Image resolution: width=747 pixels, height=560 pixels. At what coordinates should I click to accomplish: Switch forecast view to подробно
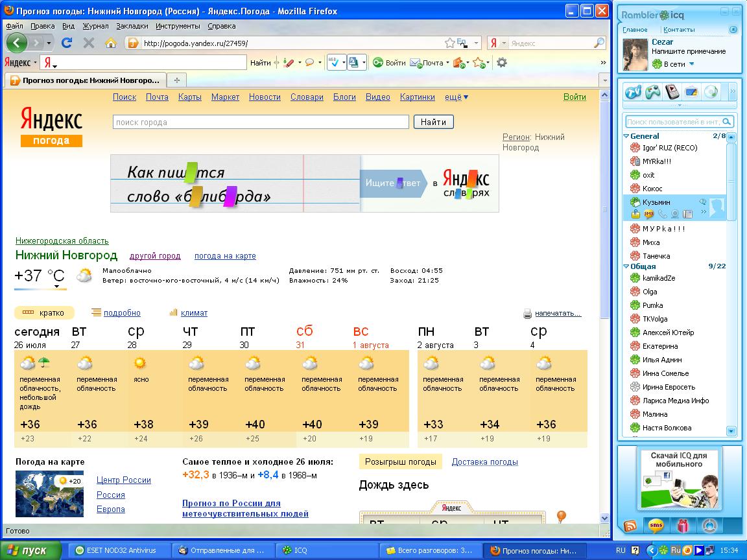[122, 313]
